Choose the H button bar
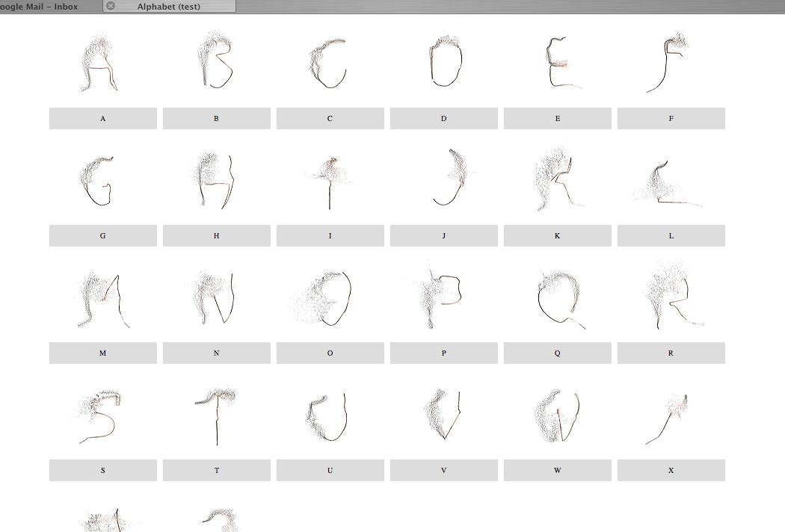Viewport: 785px width, 532px height. (217, 235)
